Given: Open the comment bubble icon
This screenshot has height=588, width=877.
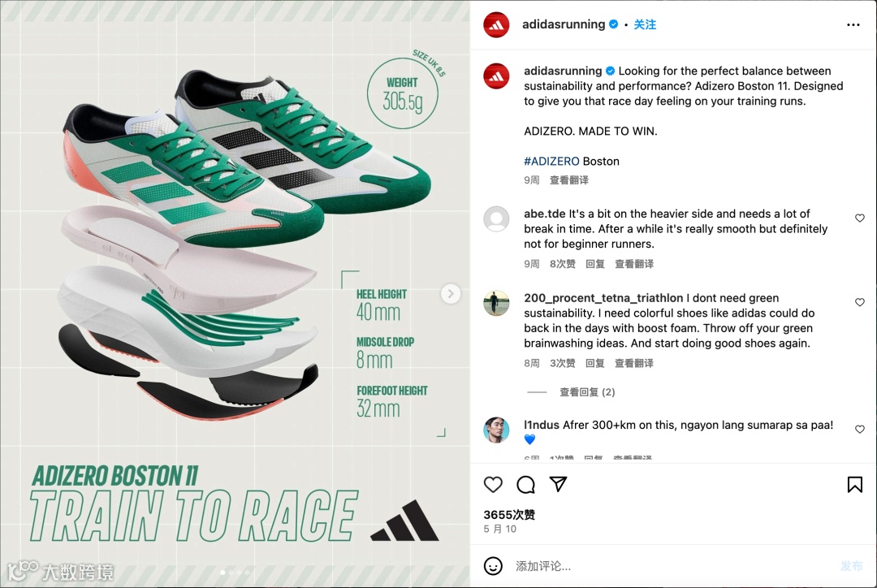Looking at the screenshot, I should point(525,485).
